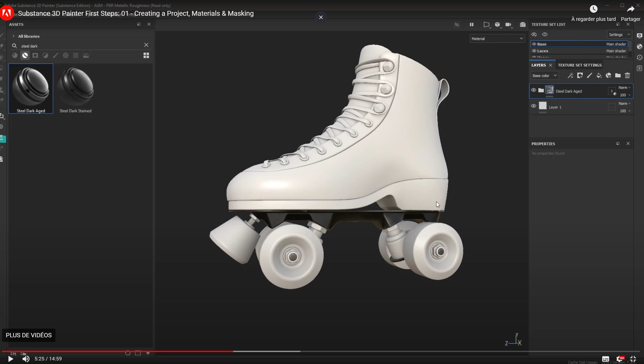Screen dimensions: 644x364
Task: Hide the Steel Dark Aged layer
Action: pos(534,90)
